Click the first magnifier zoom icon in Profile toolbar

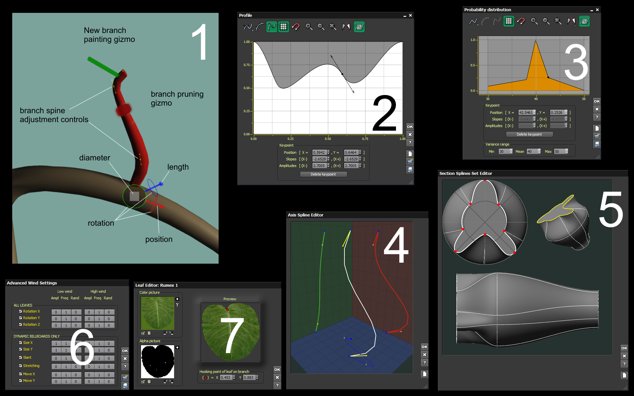click(309, 27)
